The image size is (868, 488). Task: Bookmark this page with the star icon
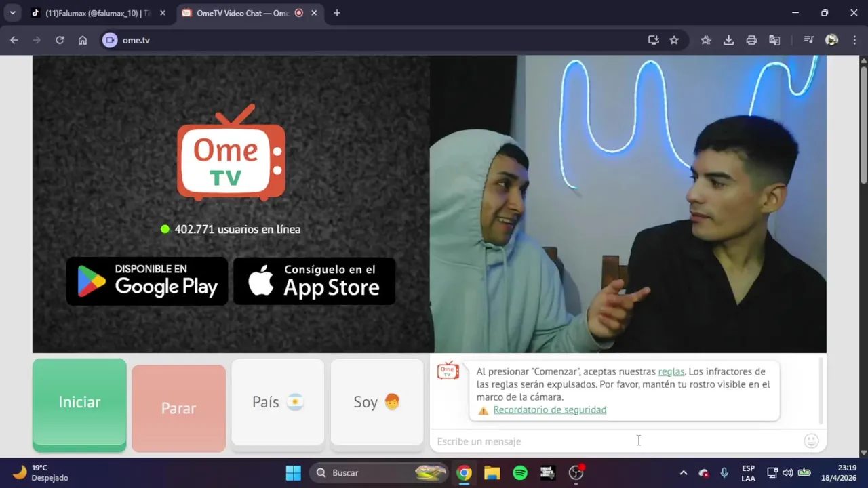tap(674, 40)
